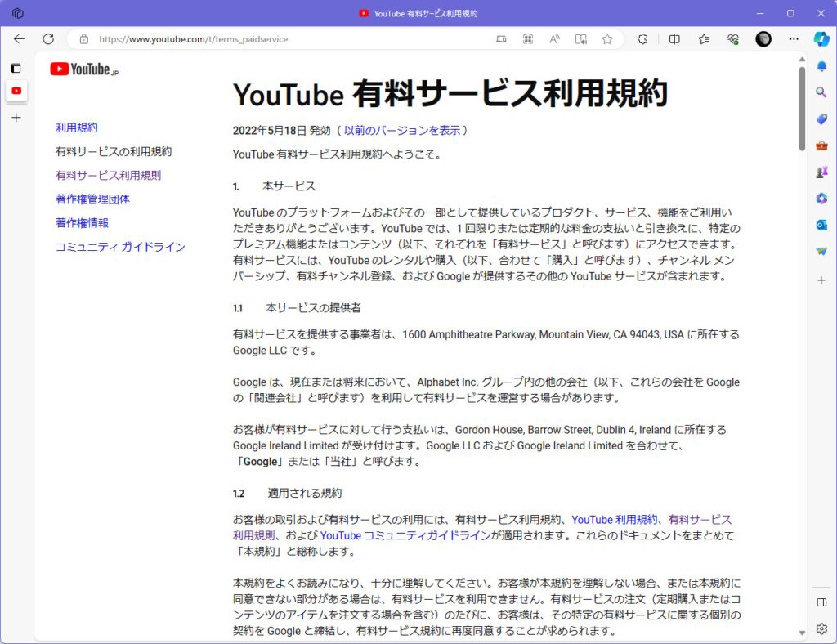
Task: Open Microsoft 365 in the sidebar
Action: (821, 199)
